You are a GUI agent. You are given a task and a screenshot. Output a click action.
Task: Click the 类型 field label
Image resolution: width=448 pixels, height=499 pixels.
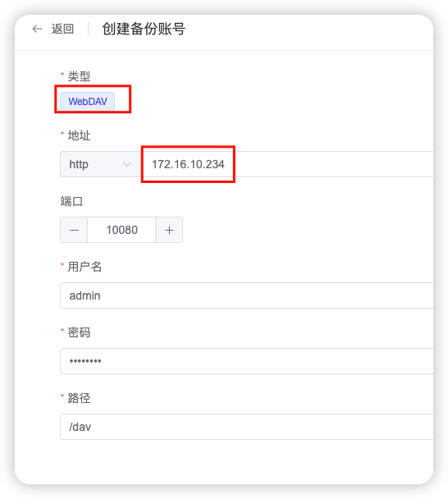[x=79, y=76]
